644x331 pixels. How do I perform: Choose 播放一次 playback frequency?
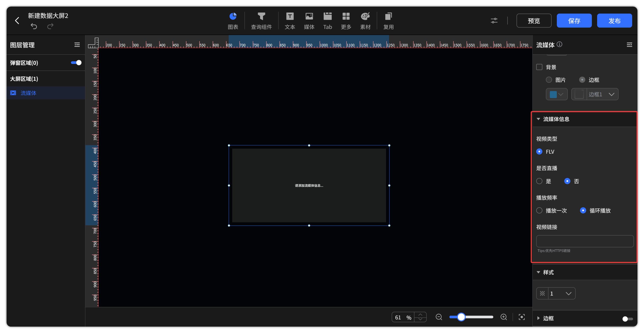539,211
